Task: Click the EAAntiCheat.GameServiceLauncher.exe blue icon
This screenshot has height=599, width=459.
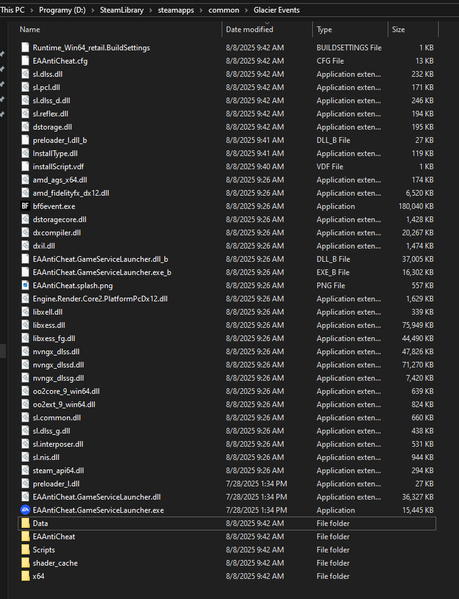Action: [25, 510]
